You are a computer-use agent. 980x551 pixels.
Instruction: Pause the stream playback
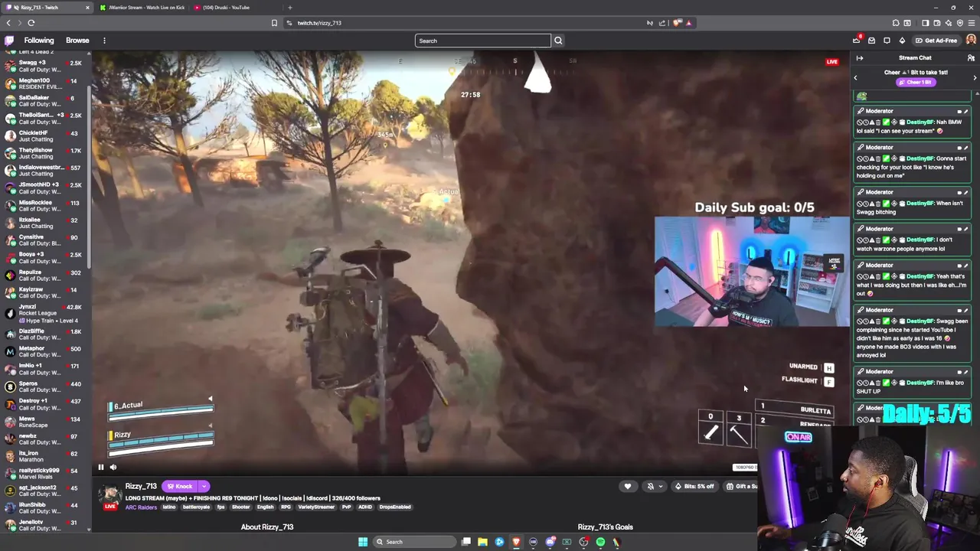click(x=100, y=467)
